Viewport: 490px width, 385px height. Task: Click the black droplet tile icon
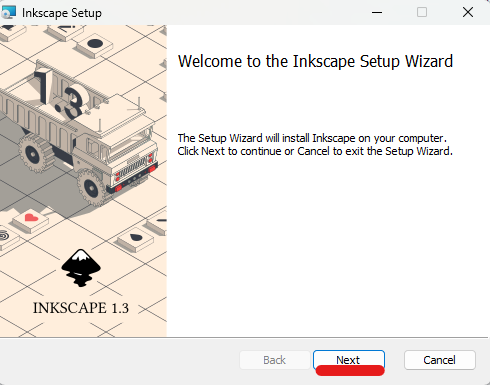pyautogui.click(x=136, y=237)
